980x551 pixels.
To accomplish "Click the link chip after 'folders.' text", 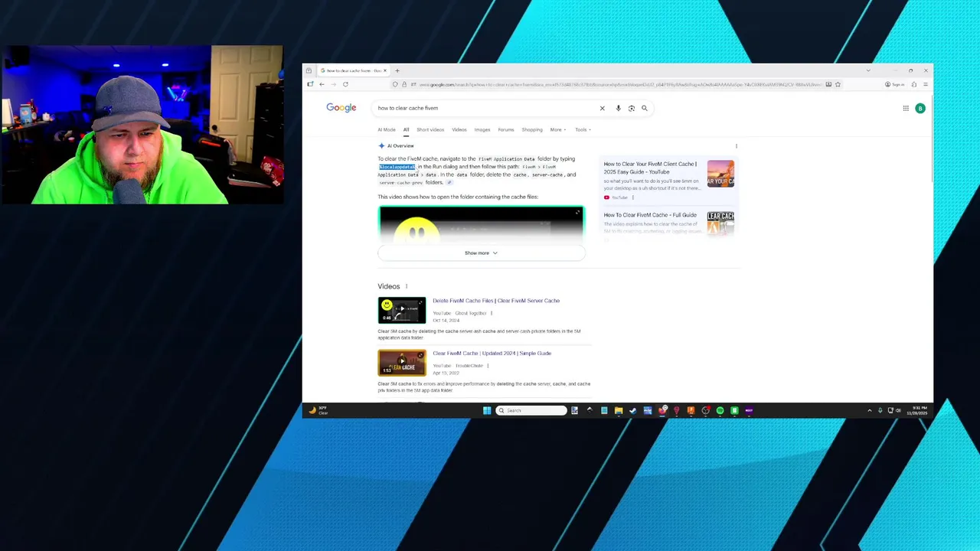I will coord(449,182).
